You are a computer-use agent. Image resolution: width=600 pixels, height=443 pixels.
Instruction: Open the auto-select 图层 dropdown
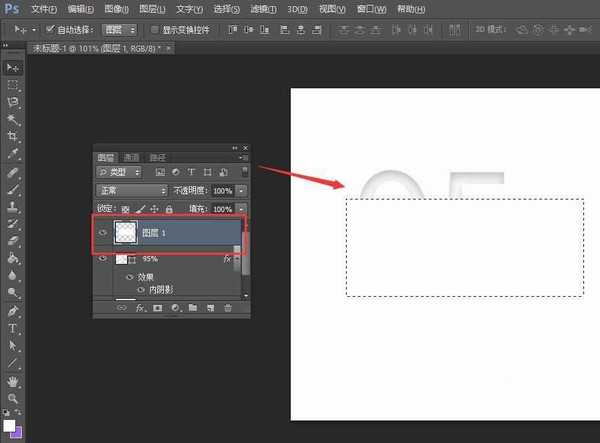click(119, 30)
